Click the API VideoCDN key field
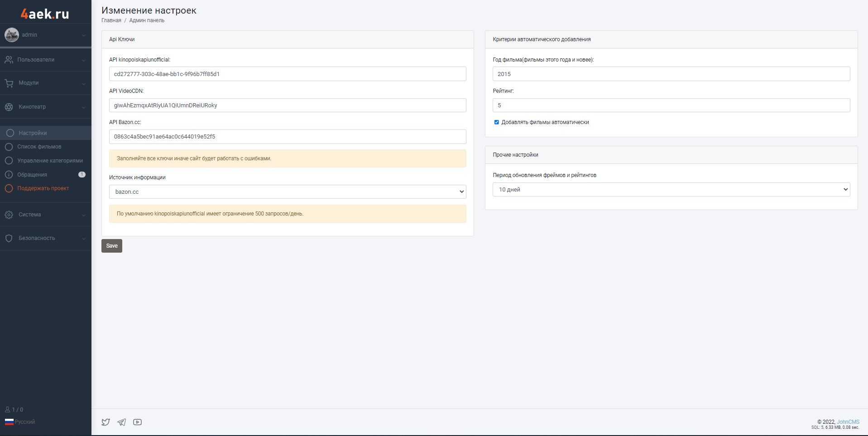 [x=287, y=105]
